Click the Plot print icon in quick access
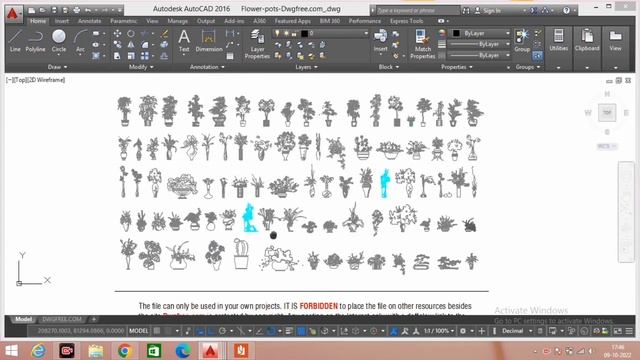The width and height of the screenshot is (640, 360). coord(76,10)
